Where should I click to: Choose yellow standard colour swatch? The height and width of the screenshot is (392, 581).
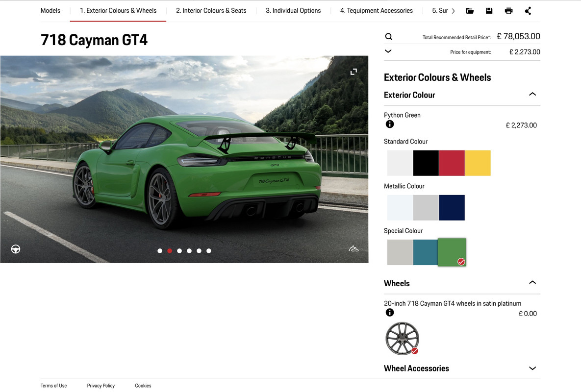[478, 163]
